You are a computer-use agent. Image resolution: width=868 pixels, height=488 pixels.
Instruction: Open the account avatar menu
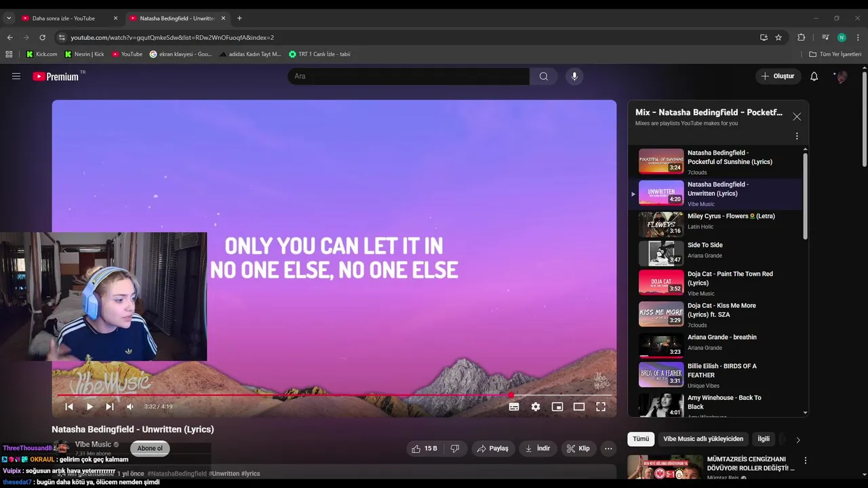pos(841,77)
